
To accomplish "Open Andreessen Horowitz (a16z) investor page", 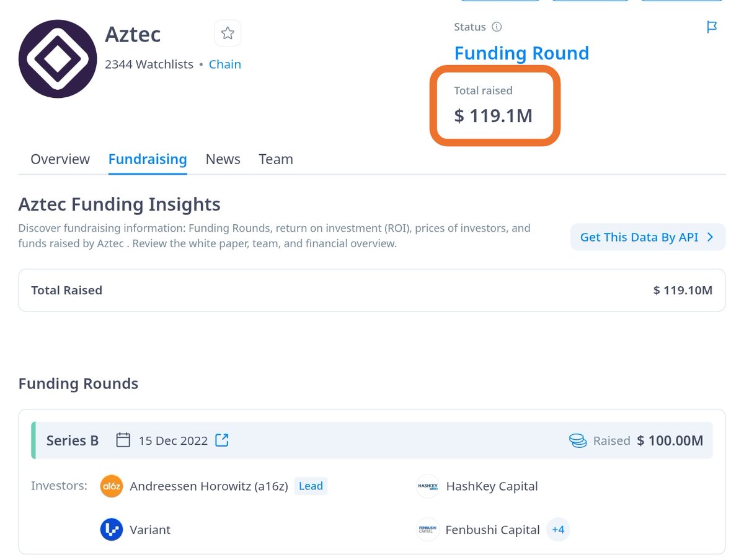I will 209,486.
